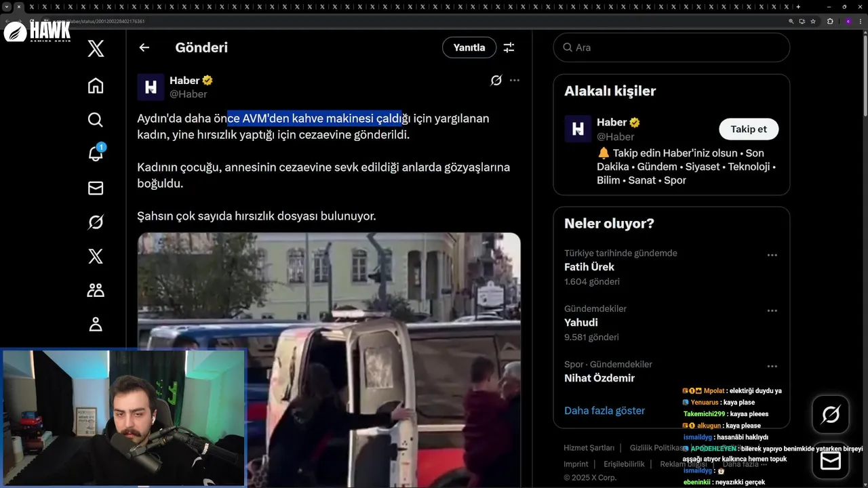Viewport: 868px width, 488px height.
Task: Click 'Şahsın çok sayıda hırsızlık dosyası bulunuyor.' text
Action: 256,216
